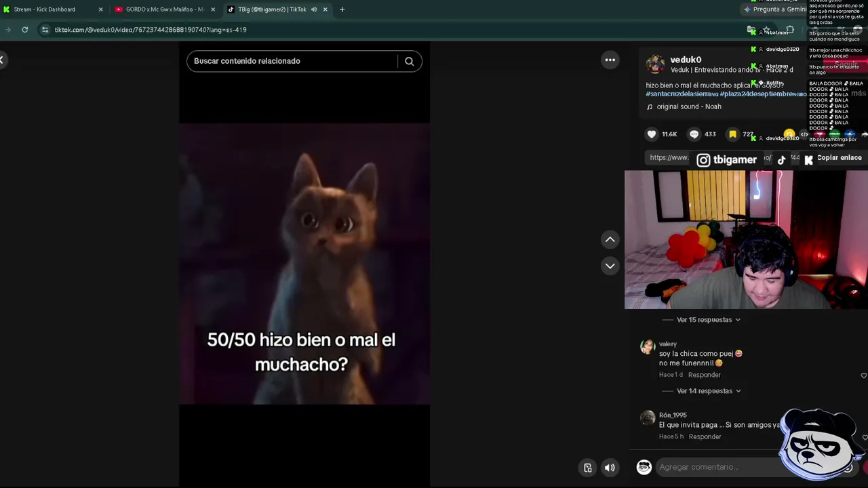The width and height of the screenshot is (868, 488).
Task: Open a new browser tab
Action: 342,9
